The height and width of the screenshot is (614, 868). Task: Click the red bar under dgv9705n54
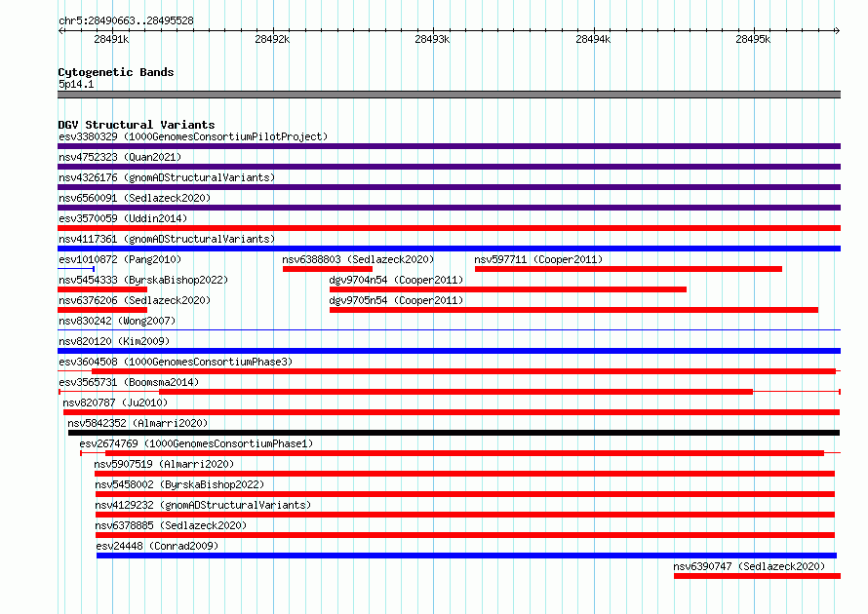click(x=574, y=310)
